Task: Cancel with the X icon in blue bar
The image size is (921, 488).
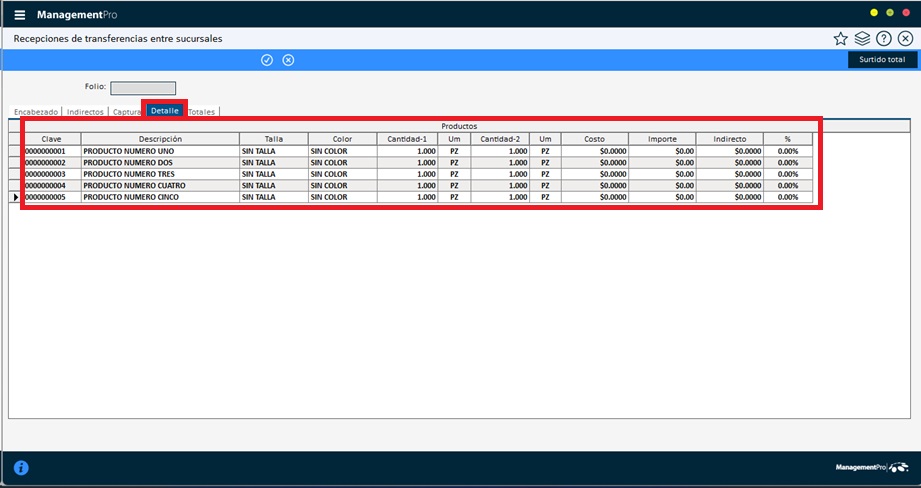Action: click(x=288, y=60)
